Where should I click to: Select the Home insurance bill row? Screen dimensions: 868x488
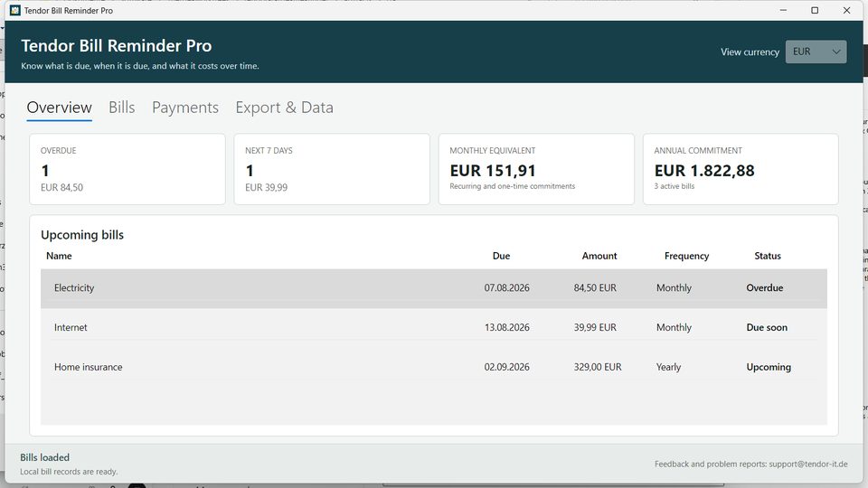pos(434,368)
